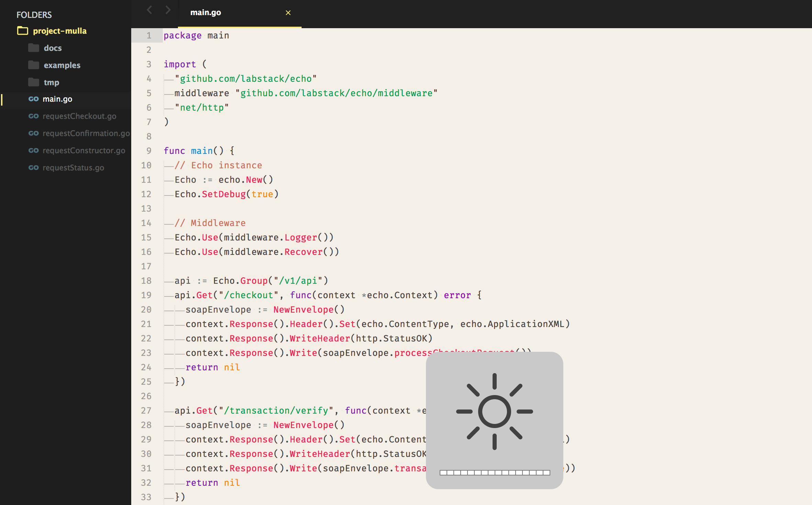Place cursor on the SetDebug call
Screen dimensions: 812x505
pos(223,194)
